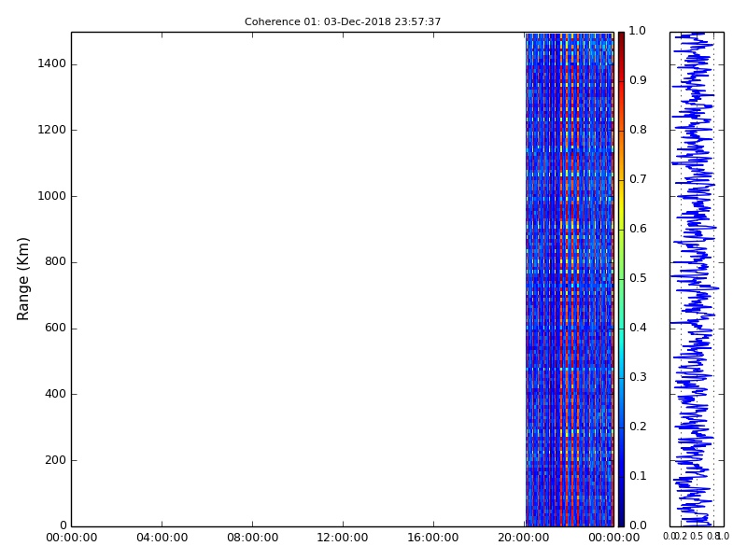
Task: Click the 600 range tick label
Action: click(55, 328)
